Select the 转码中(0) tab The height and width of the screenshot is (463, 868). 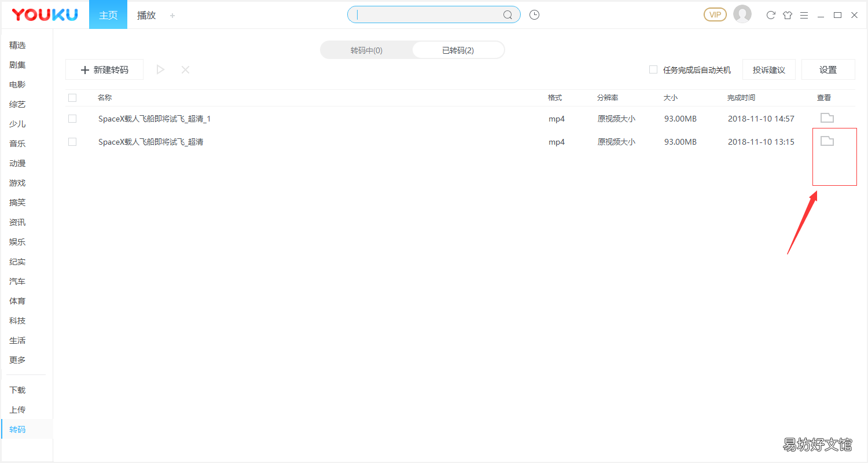point(366,50)
